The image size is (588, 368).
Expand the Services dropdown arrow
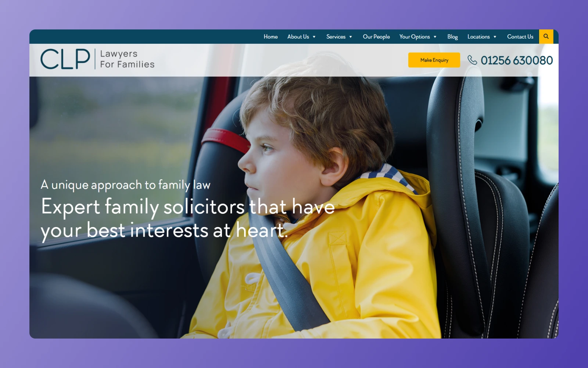pos(351,37)
